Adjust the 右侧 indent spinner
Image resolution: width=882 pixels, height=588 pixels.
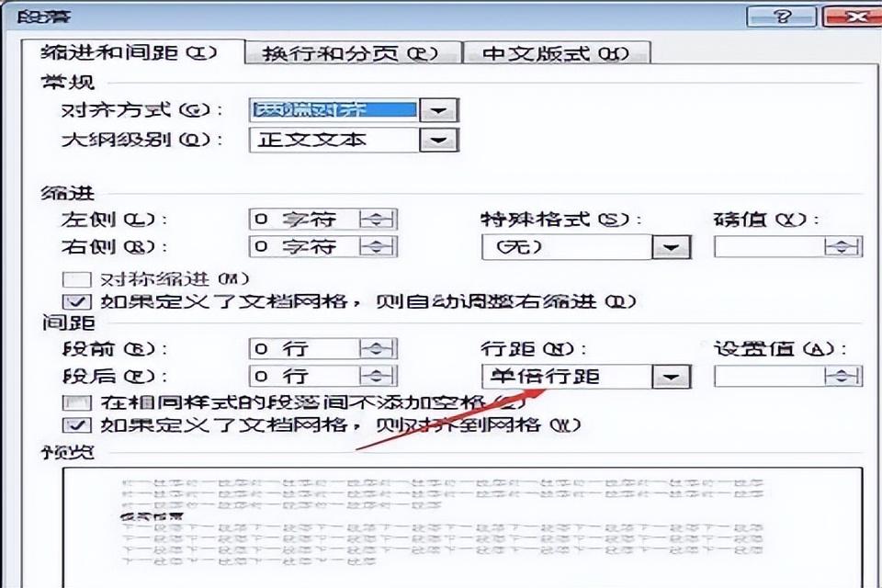tap(378, 246)
